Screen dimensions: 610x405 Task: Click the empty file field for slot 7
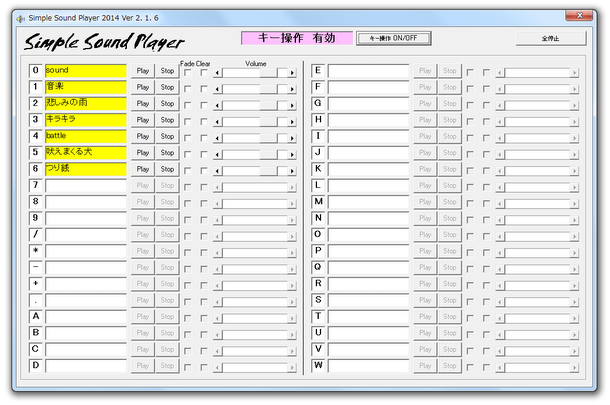[x=86, y=186]
